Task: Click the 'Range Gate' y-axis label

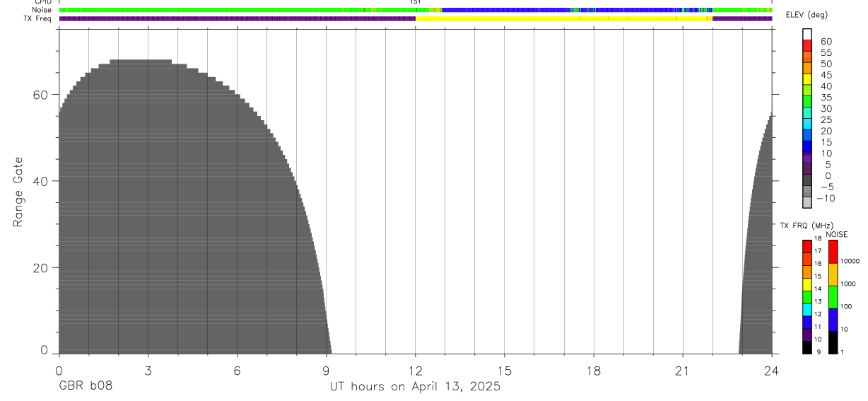Action: 20,190
